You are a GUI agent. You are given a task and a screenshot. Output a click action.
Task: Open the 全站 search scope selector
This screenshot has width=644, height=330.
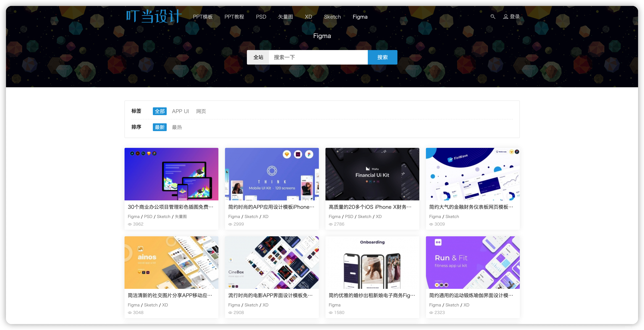coord(258,57)
